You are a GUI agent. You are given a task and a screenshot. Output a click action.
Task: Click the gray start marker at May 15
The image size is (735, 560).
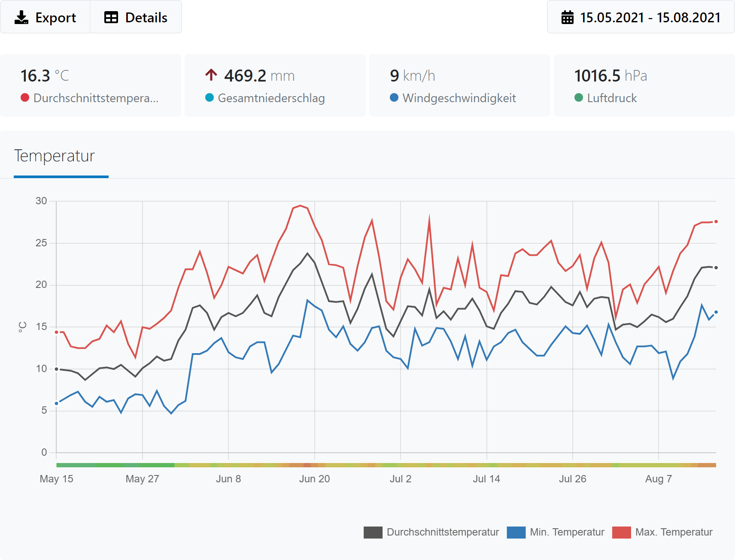point(56,369)
